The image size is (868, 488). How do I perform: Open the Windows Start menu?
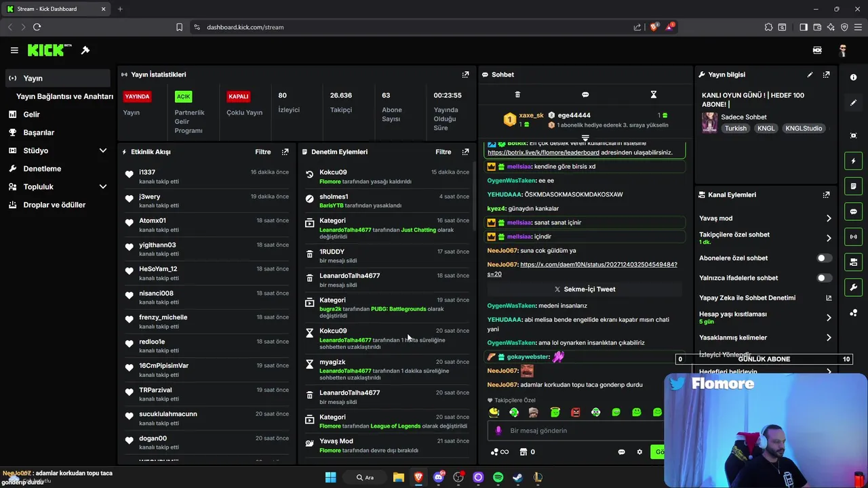tap(330, 477)
